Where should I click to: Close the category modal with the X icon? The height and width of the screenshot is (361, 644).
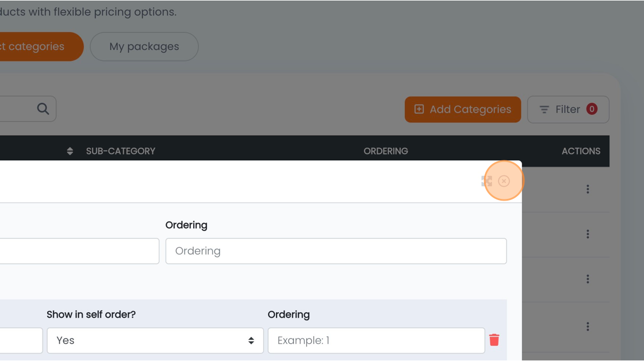point(504,181)
